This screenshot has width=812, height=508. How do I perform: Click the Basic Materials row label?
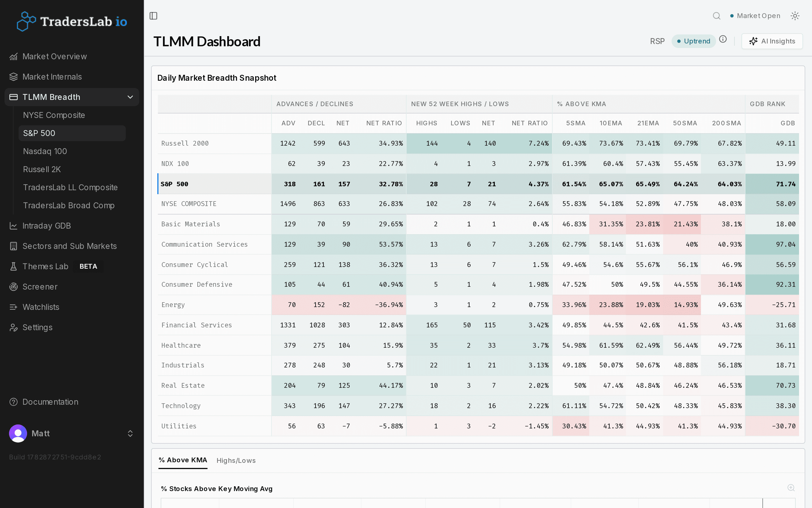[191, 224]
